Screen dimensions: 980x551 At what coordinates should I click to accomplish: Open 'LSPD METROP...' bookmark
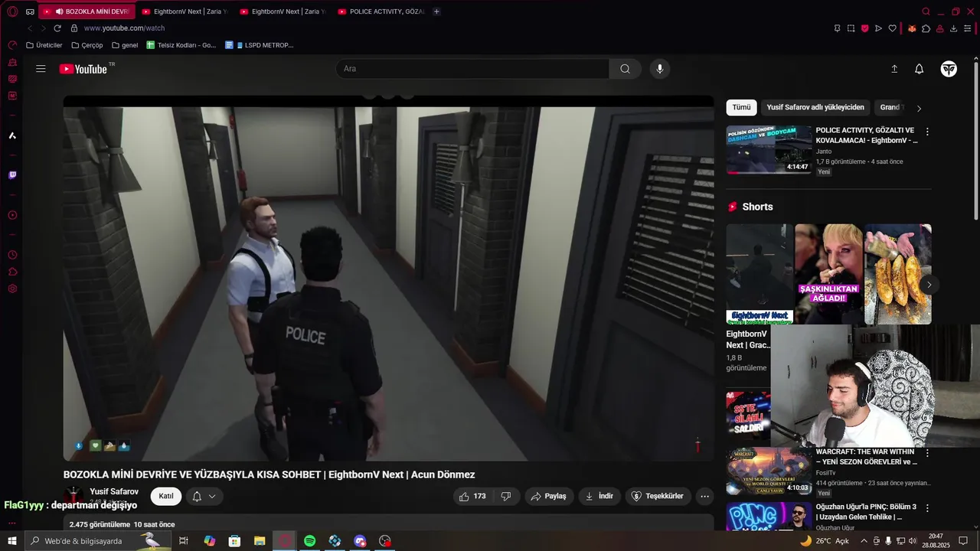click(x=260, y=45)
